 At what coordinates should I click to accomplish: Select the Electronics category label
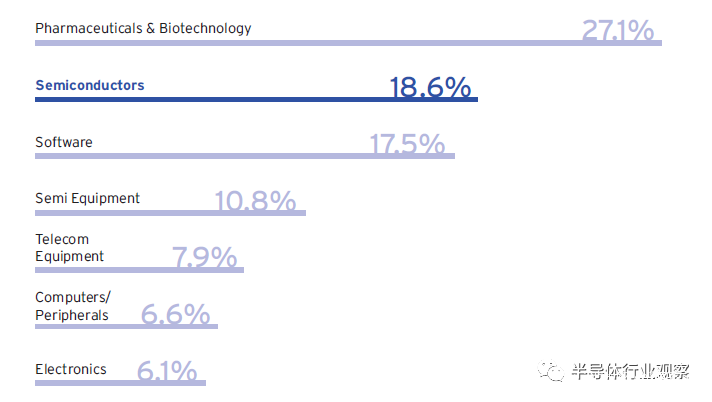(x=70, y=369)
